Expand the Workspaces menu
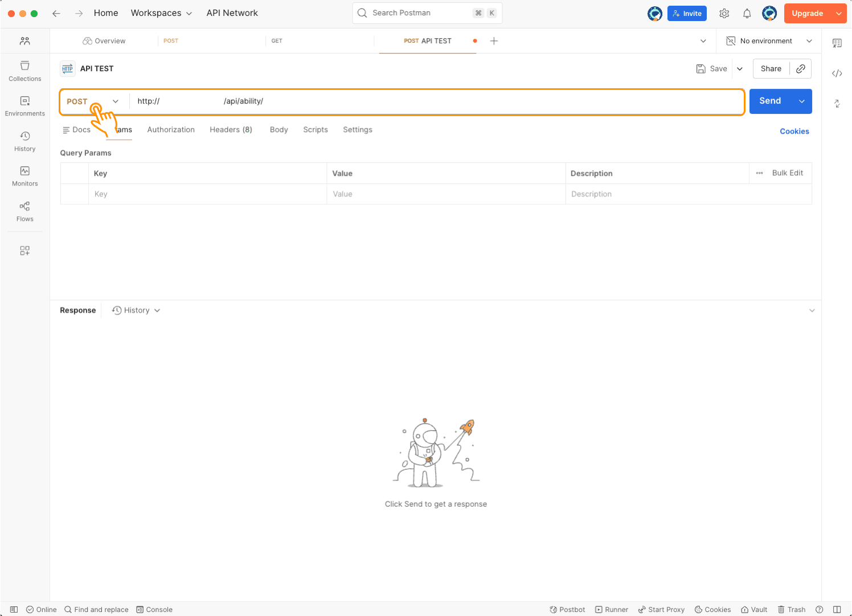 click(x=161, y=13)
